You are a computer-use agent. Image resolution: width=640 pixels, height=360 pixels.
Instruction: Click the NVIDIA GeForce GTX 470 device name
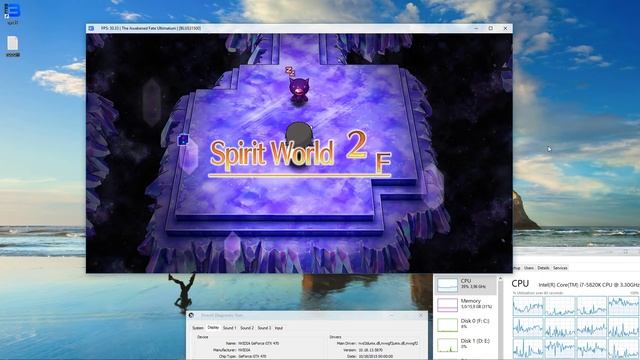point(258,344)
